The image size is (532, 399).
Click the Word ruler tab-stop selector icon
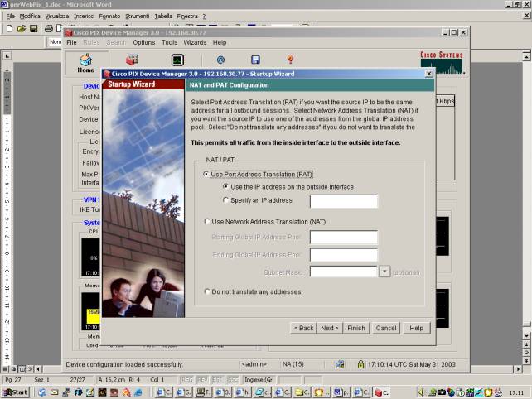(7, 55)
